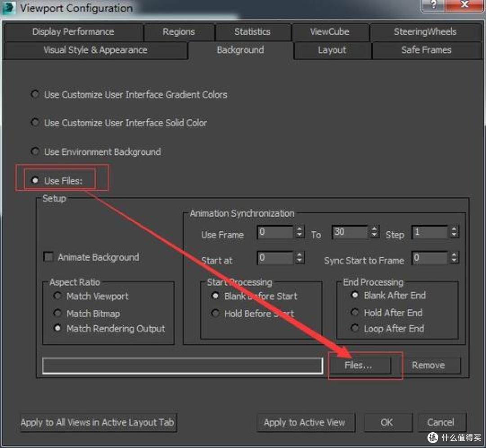Click the Sync Start to Frame spinner

(x=454, y=258)
